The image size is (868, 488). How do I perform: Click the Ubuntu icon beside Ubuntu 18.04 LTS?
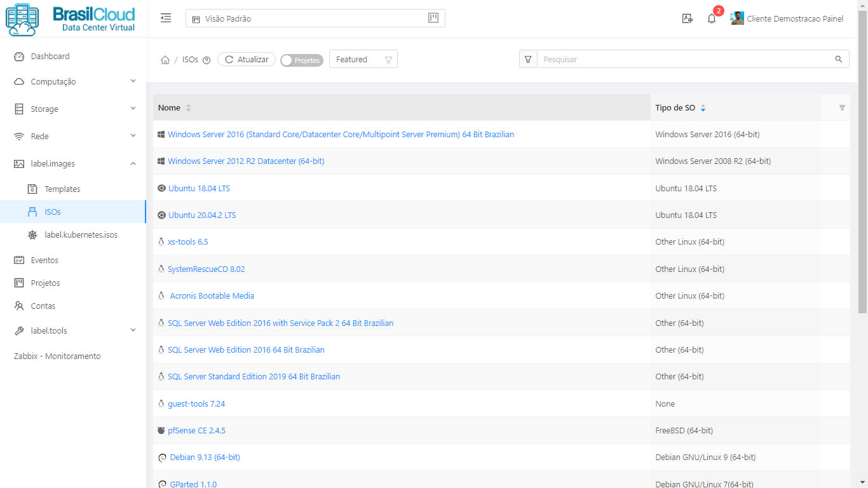point(161,188)
